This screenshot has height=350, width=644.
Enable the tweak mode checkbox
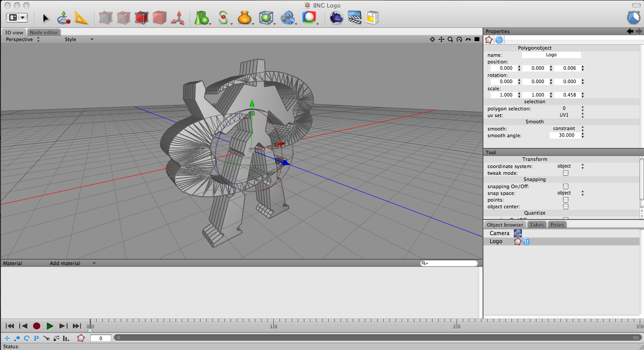566,173
